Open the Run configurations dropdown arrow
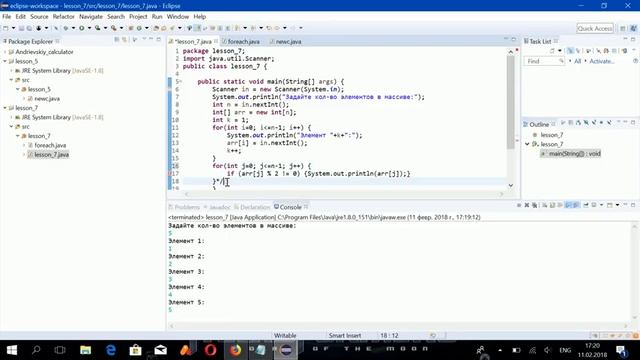The image size is (640, 360). [89, 28]
